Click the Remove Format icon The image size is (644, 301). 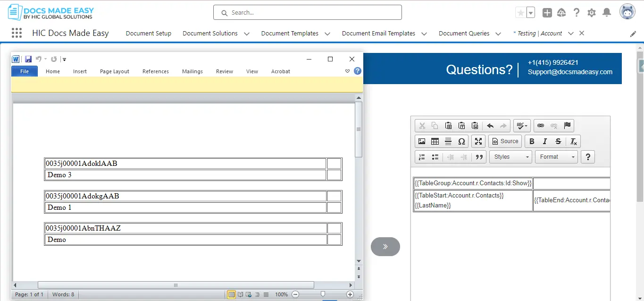(573, 141)
